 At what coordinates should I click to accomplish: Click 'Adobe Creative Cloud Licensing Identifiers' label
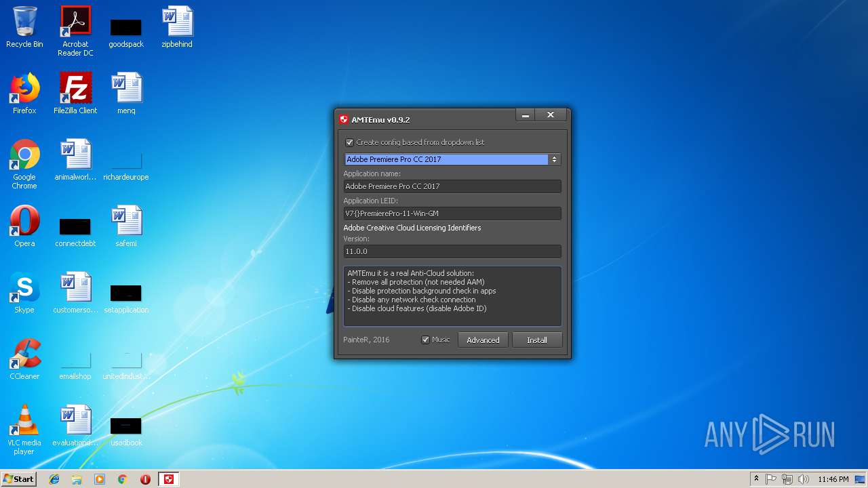pos(412,228)
